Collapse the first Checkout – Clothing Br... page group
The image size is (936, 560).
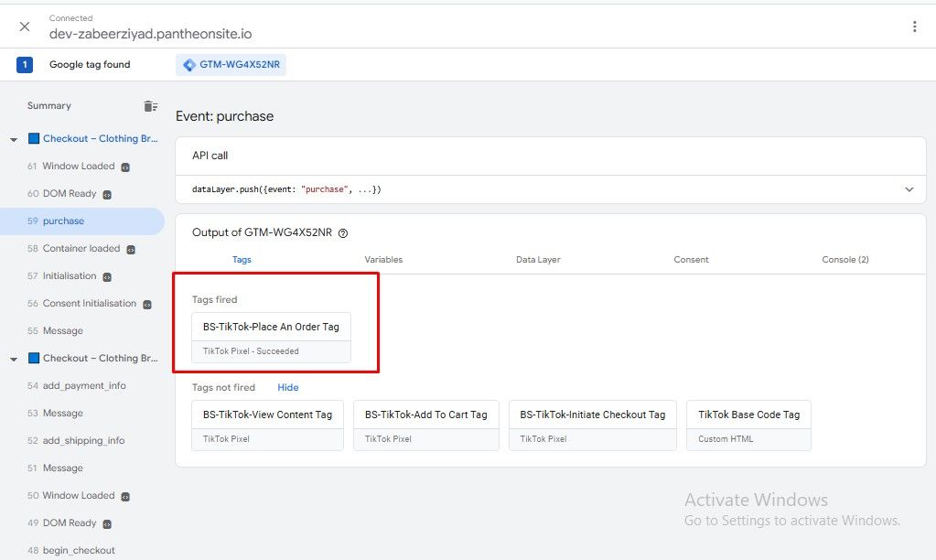(14, 139)
